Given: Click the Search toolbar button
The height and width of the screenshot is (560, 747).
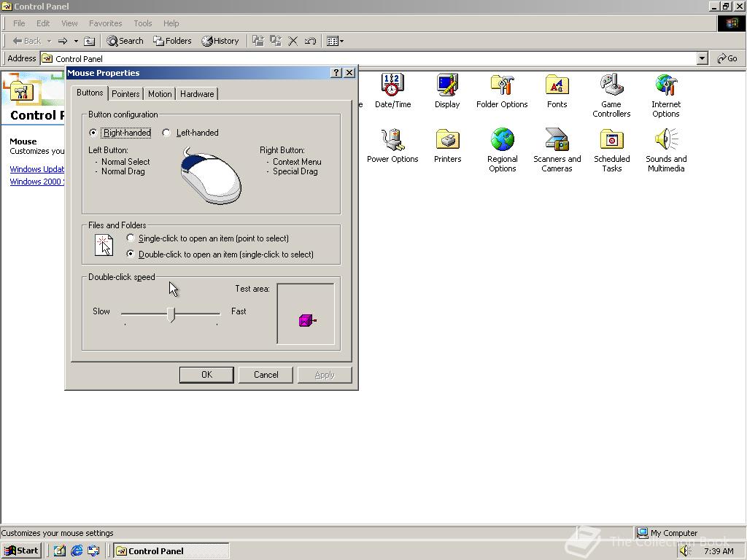Looking at the screenshot, I should 125,41.
